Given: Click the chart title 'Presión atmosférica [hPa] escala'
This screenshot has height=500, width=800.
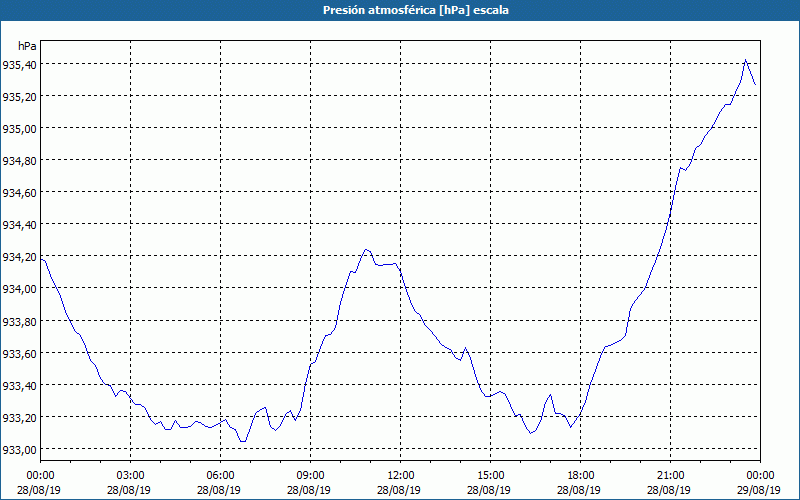Looking at the screenshot, I should coord(415,10).
